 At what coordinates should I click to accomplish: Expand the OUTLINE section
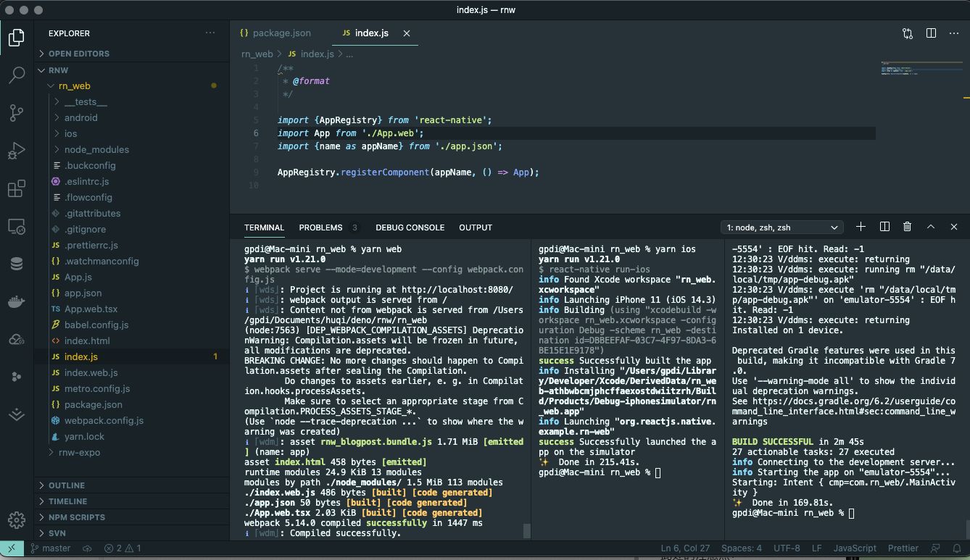[x=132, y=485]
